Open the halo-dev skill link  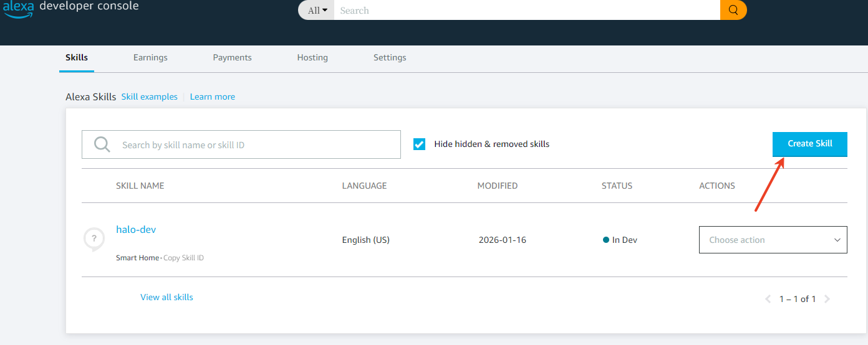tap(136, 229)
